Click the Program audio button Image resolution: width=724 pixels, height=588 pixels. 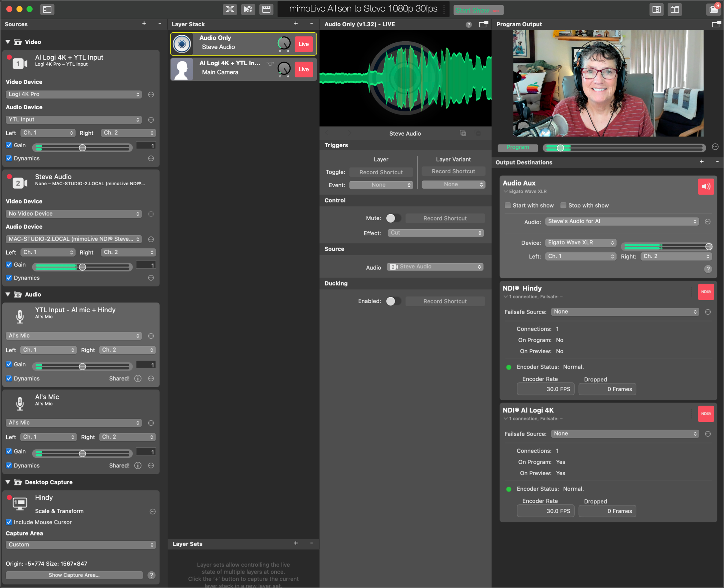[518, 147]
